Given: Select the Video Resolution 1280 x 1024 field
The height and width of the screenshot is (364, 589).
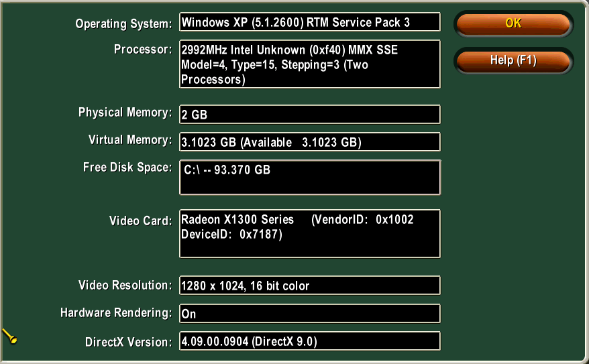Looking at the screenshot, I should [x=309, y=286].
